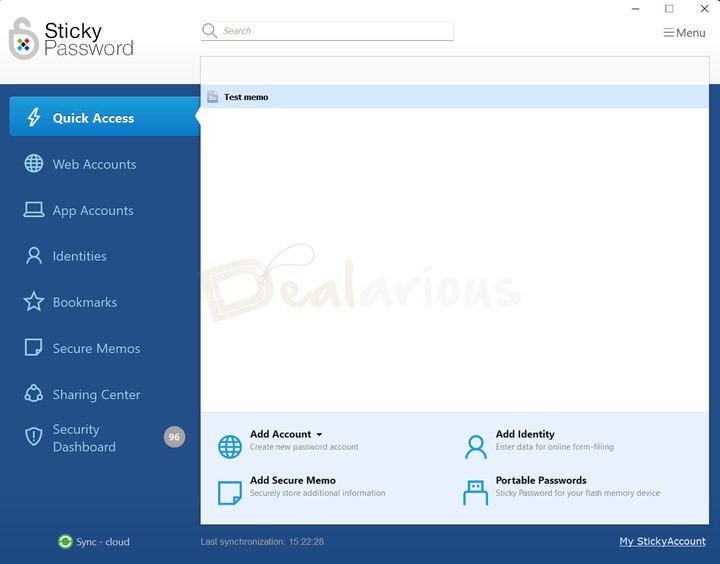
Task: Go to Bookmarks section
Action: point(85,302)
